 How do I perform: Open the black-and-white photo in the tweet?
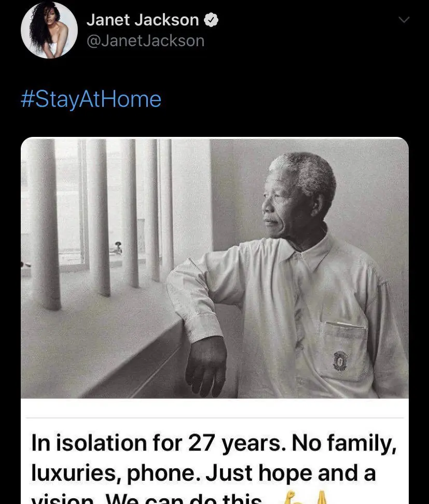pyautogui.click(x=214, y=268)
